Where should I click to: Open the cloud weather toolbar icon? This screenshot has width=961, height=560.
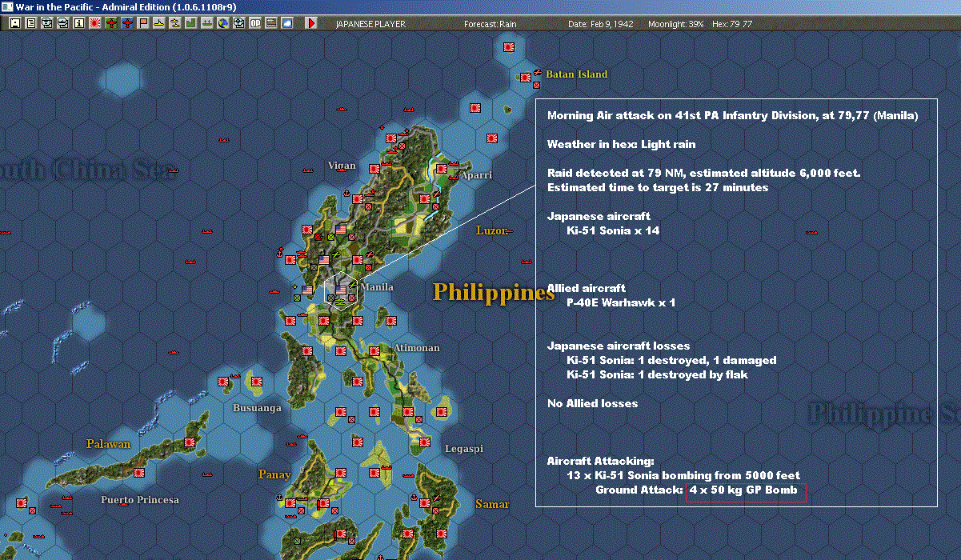(x=287, y=23)
